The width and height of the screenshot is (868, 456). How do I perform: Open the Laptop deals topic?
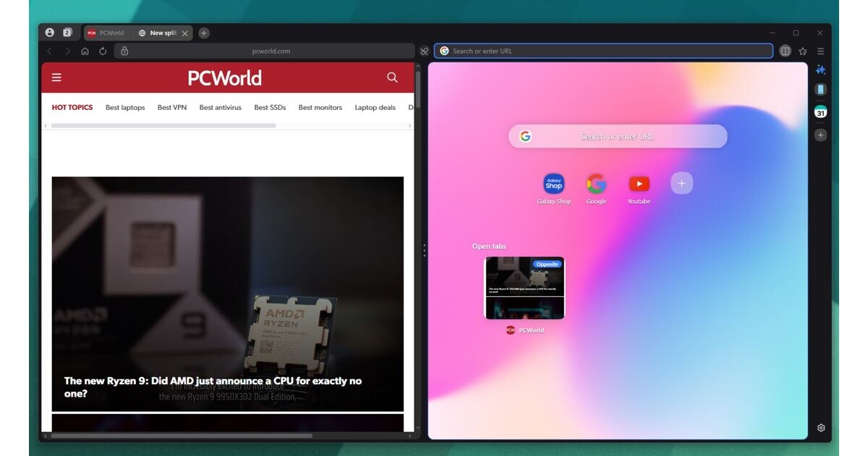pos(375,107)
